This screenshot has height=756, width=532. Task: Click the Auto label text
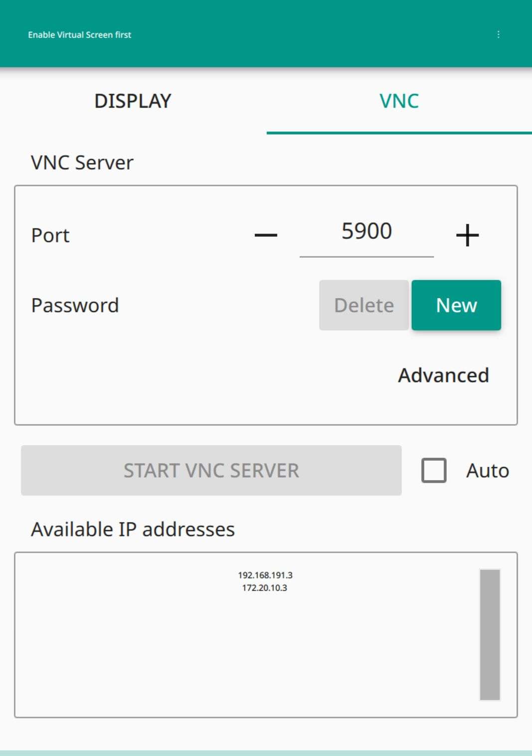[x=487, y=471]
